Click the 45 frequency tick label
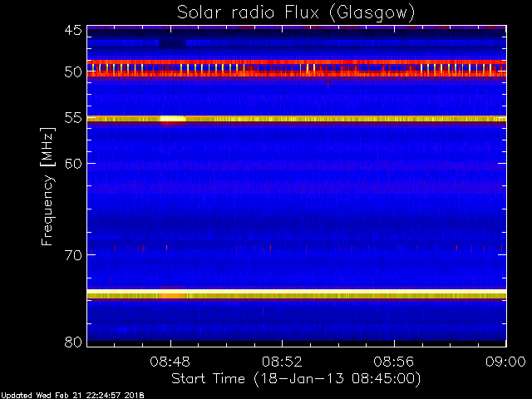Image resolution: width=532 pixels, height=399 pixels. [x=73, y=30]
